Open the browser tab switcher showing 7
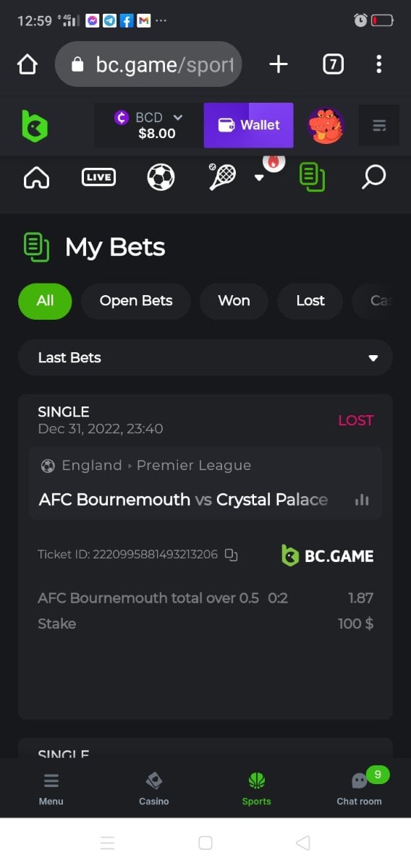Viewport: 411px width, 868px height. pyautogui.click(x=332, y=64)
